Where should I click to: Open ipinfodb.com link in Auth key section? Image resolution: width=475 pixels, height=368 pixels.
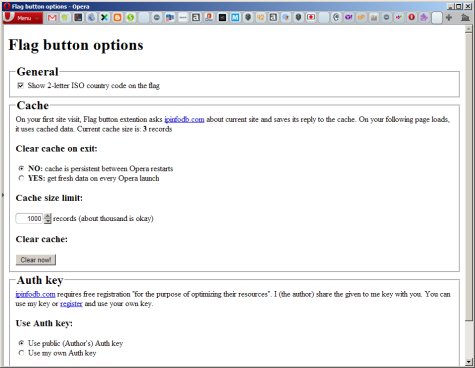35,294
